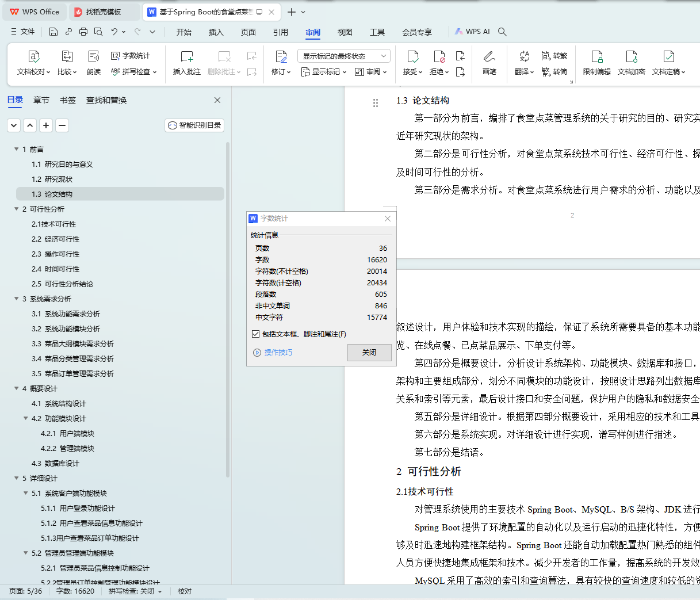This screenshot has width=700, height=600.
Task: Run Spell Check (拼写检查)
Action: pos(133,72)
